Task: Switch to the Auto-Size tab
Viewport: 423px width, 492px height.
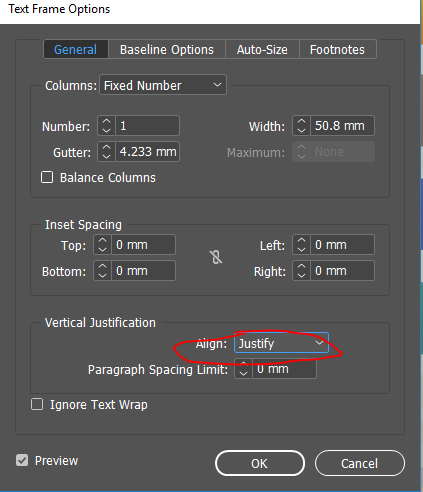Action: [262, 49]
